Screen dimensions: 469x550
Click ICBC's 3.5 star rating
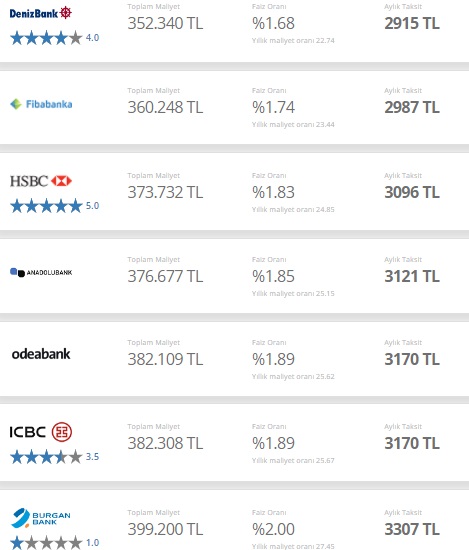pos(55,457)
